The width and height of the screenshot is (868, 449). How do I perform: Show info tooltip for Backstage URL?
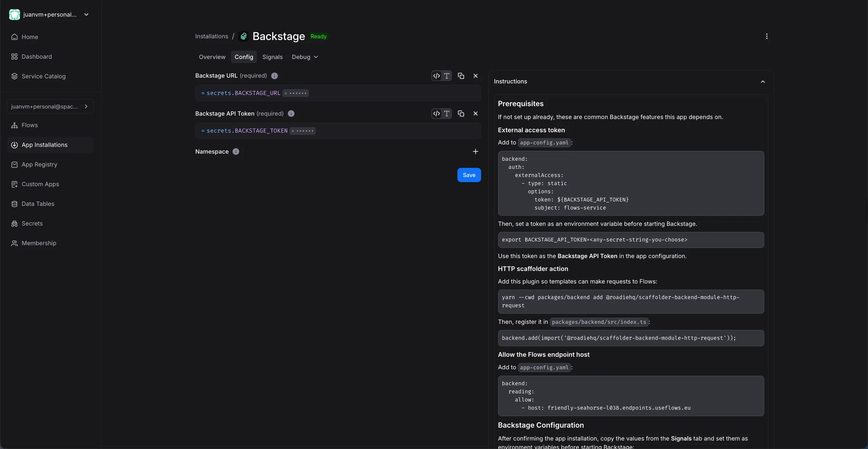(x=275, y=76)
